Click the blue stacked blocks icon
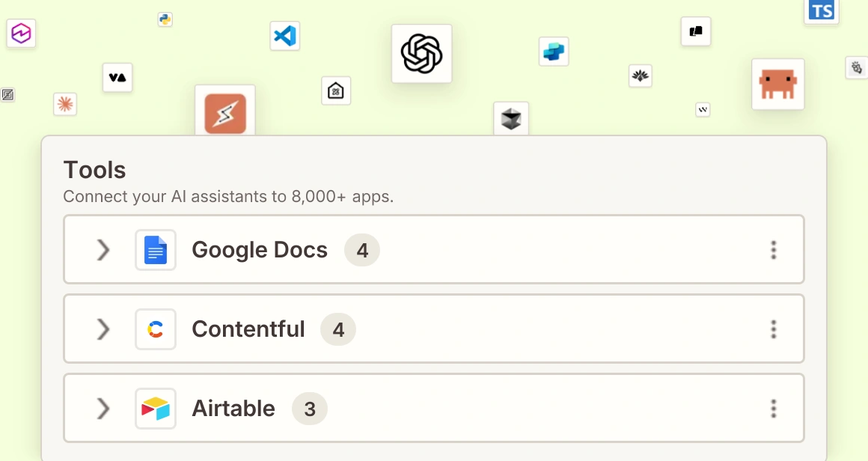The height and width of the screenshot is (461, 868). pos(554,52)
